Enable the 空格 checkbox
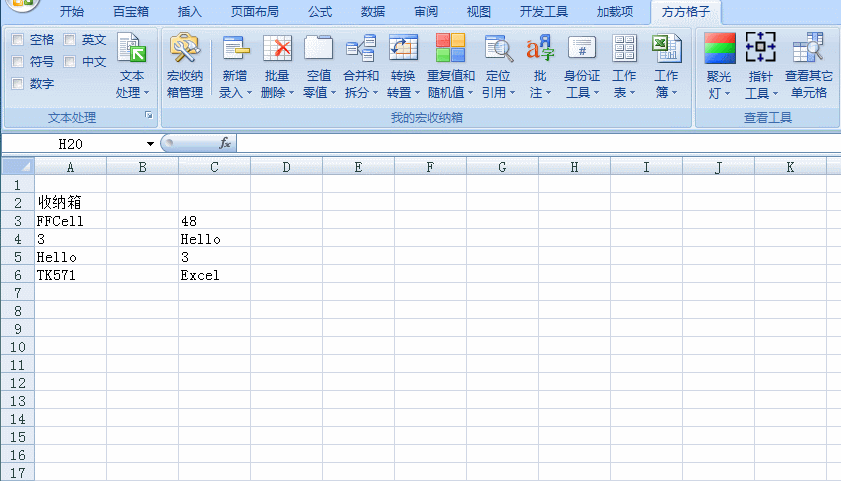 [x=18, y=40]
